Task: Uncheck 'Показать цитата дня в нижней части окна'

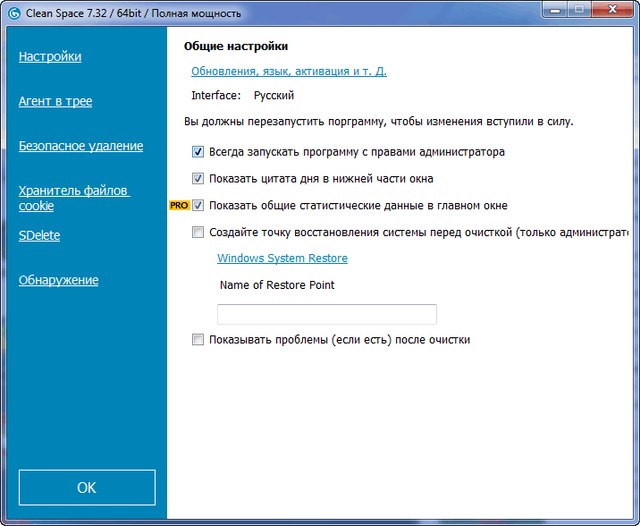Action: click(x=197, y=179)
